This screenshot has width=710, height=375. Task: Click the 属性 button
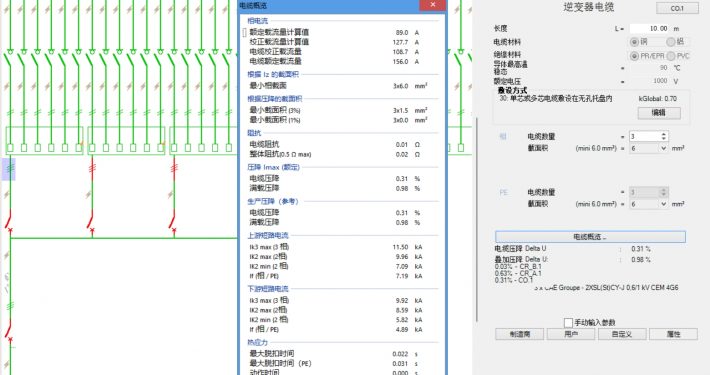click(673, 334)
